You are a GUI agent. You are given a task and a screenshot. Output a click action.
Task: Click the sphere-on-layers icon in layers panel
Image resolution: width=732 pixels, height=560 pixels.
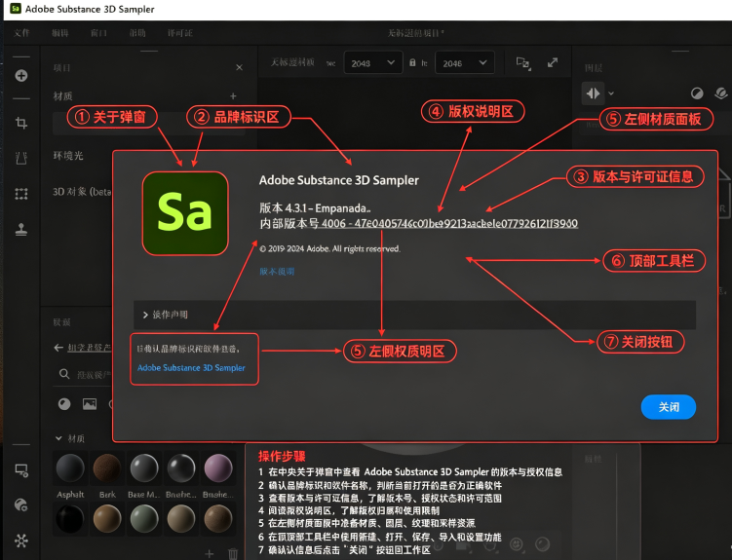[x=721, y=93]
